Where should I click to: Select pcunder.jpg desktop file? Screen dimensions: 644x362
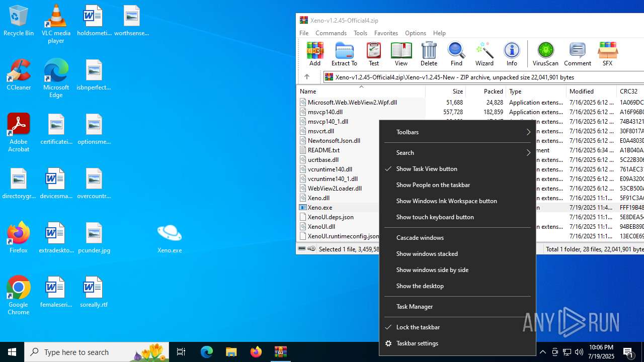point(94,237)
